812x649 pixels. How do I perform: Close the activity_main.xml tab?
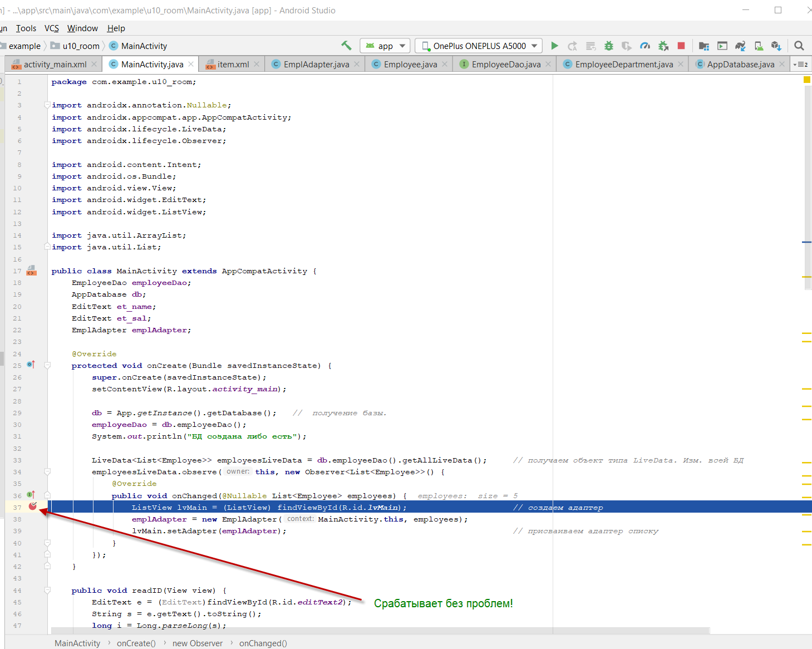pos(94,64)
